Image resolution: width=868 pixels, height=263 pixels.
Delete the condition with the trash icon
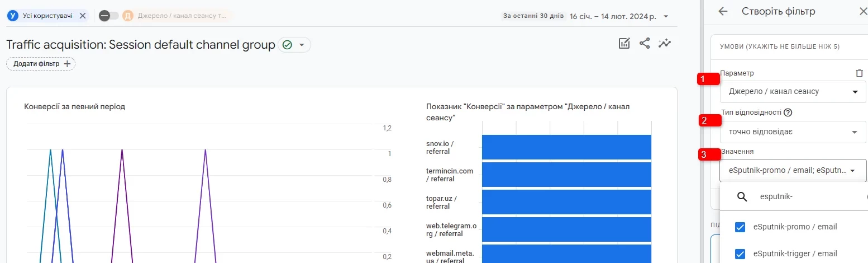click(859, 73)
